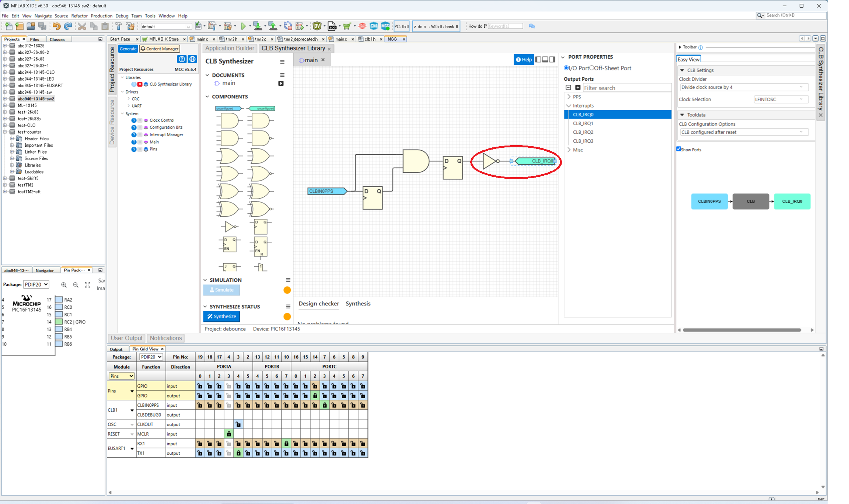This screenshot has width=849, height=504.
Task: Click the New Project toolbar icon
Action: tap(20, 26)
